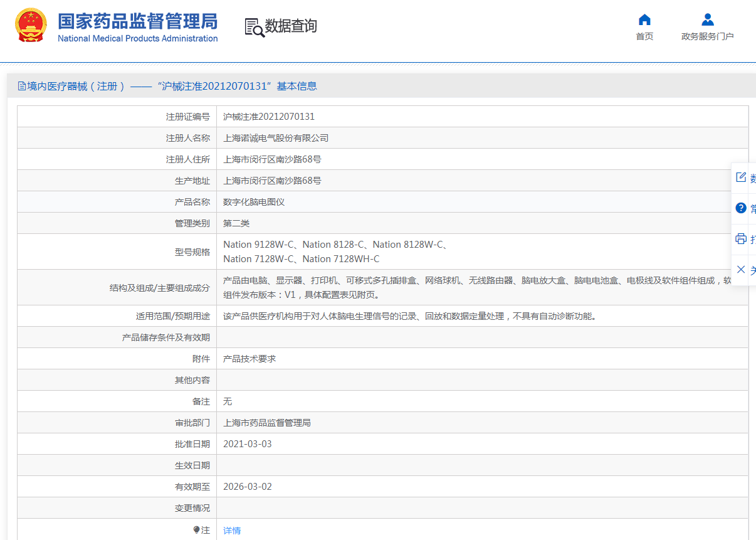Screen dimensions: 756x540
Task: Click product name 数字化脑电图仪
Action: click(x=254, y=202)
